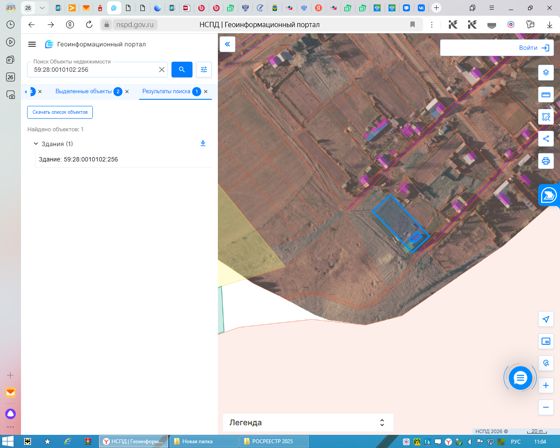Click the my location arrow icon
The height and width of the screenshot is (448, 560).
[x=545, y=319]
